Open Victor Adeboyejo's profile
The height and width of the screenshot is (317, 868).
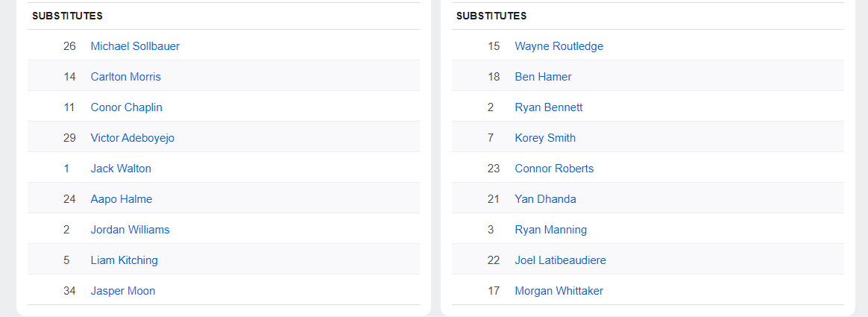click(132, 138)
